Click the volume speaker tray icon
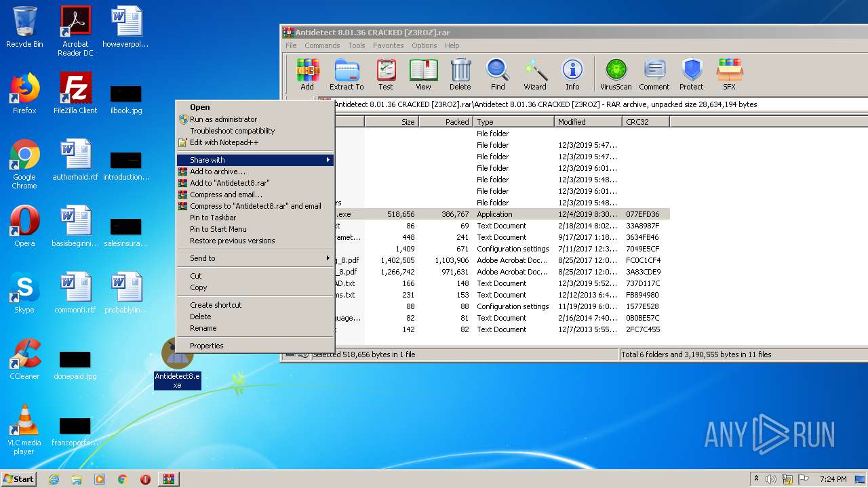868x488 pixels. [770, 479]
